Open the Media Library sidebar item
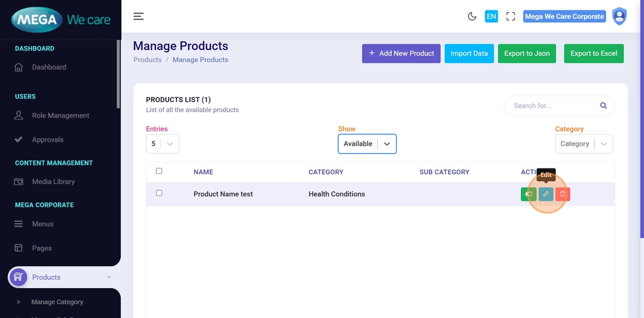 [x=53, y=182]
